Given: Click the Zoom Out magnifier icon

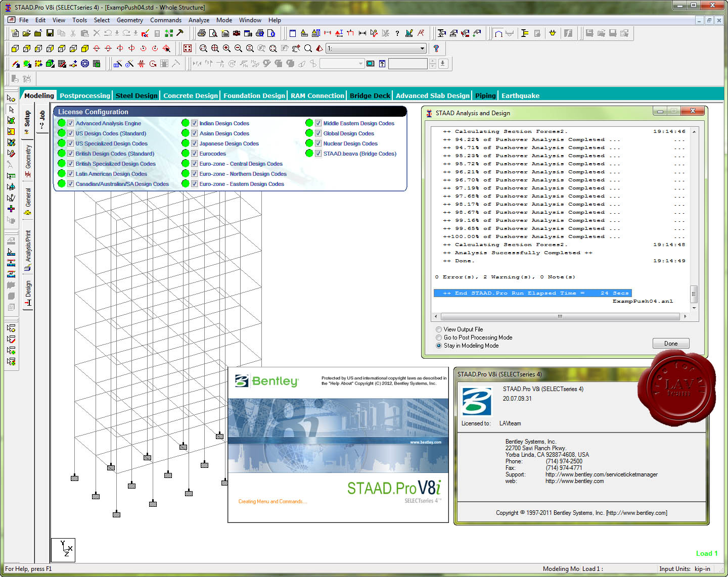Looking at the screenshot, I should pyautogui.click(x=238, y=49).
